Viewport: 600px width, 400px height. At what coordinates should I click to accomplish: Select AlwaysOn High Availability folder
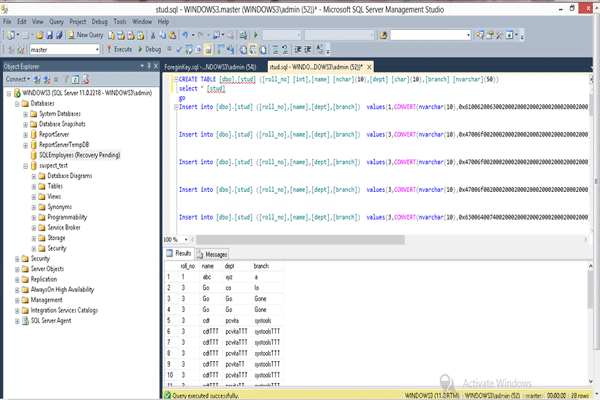pos(62,289)
